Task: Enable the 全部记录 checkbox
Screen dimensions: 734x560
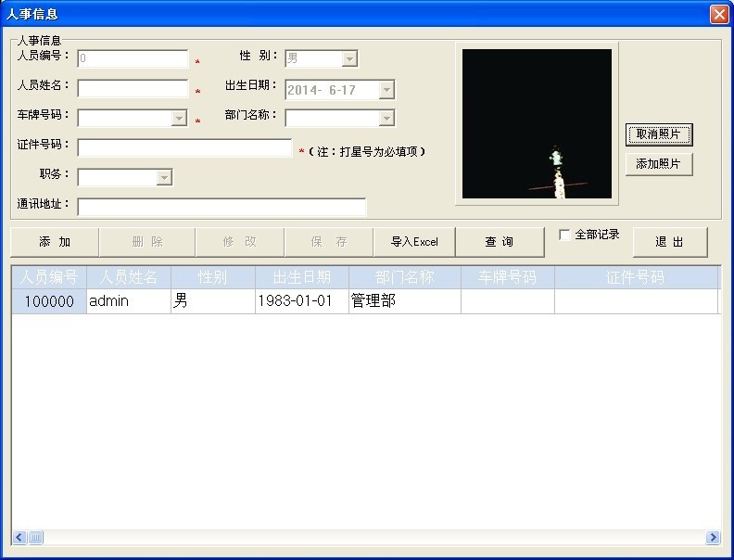Action: 565,235
